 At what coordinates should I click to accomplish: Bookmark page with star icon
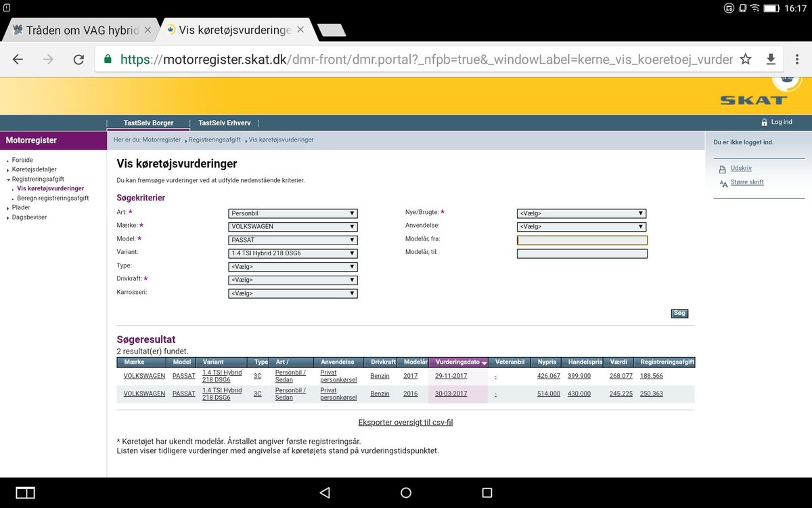[746, 60]
